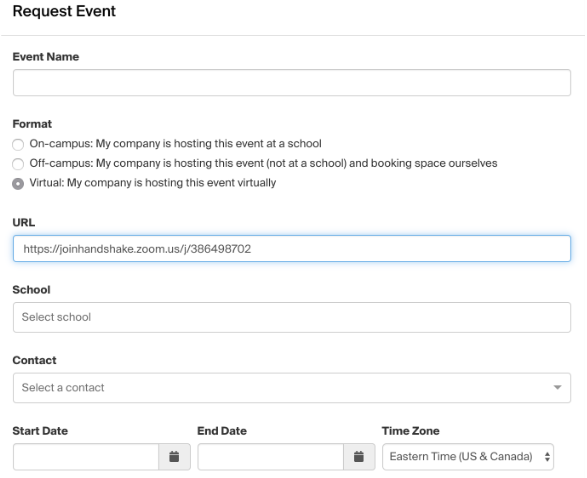
Task: Click the Virtual hosting option label
Action: [x=153, y=183]
